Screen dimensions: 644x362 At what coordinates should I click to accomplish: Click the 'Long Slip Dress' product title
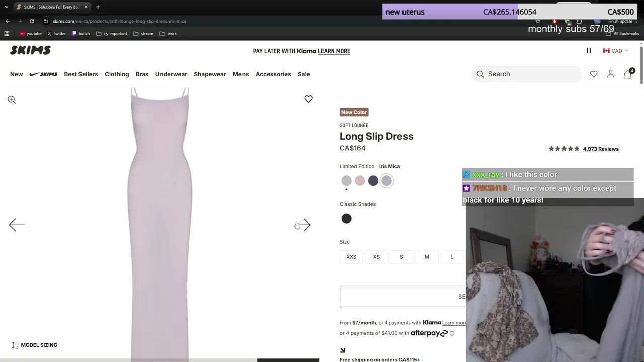point(376,136)
